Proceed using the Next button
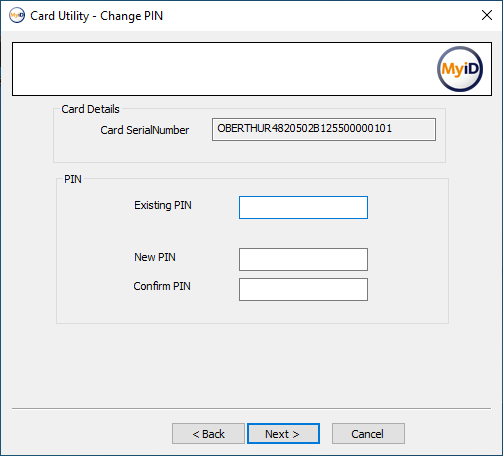Viewport: 503px width, 456px height. 283,434
